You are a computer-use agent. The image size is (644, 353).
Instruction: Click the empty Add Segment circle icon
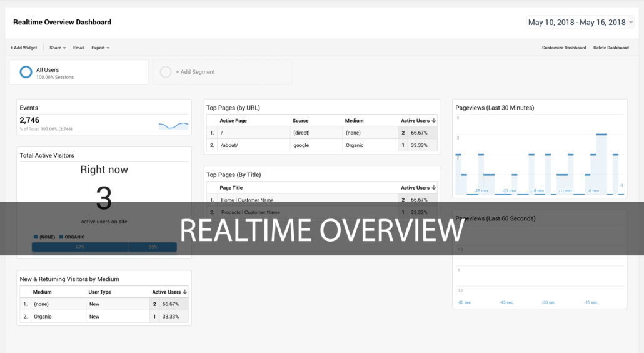coord(166,72)
